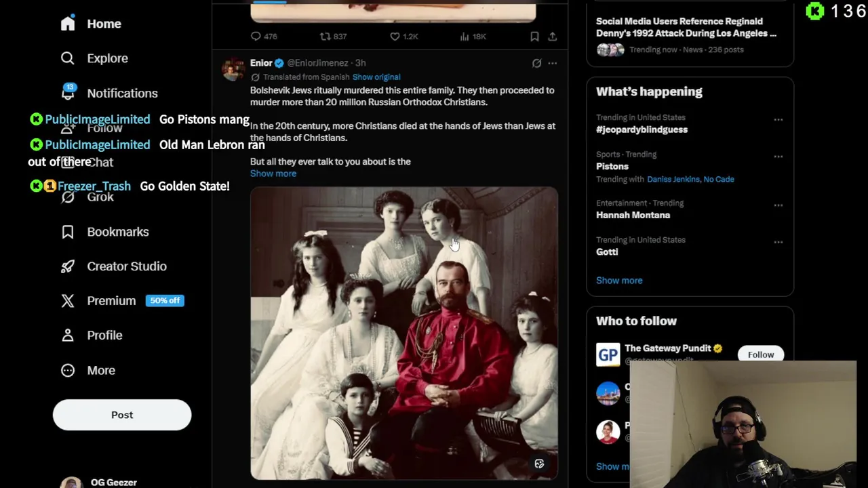Bookmark icon on top post
This screenshot has width=868, height=488.
tap(534, 37)
